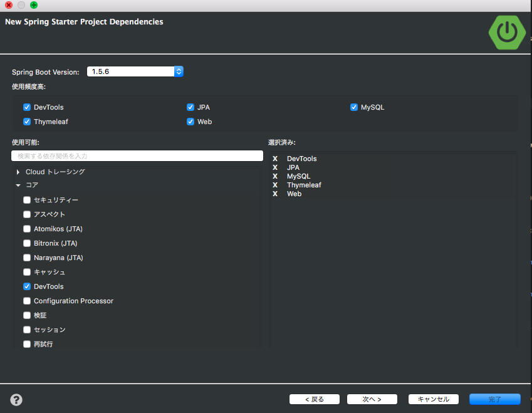
Task: Uncheck DevTools in the frequently used section
Action: click(x=27, y=107)
